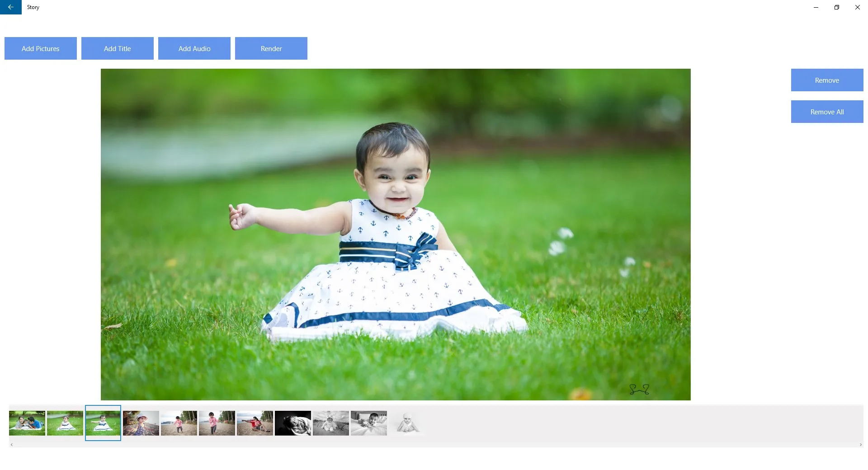Click the large preview image of the baby

coord(396,234)
